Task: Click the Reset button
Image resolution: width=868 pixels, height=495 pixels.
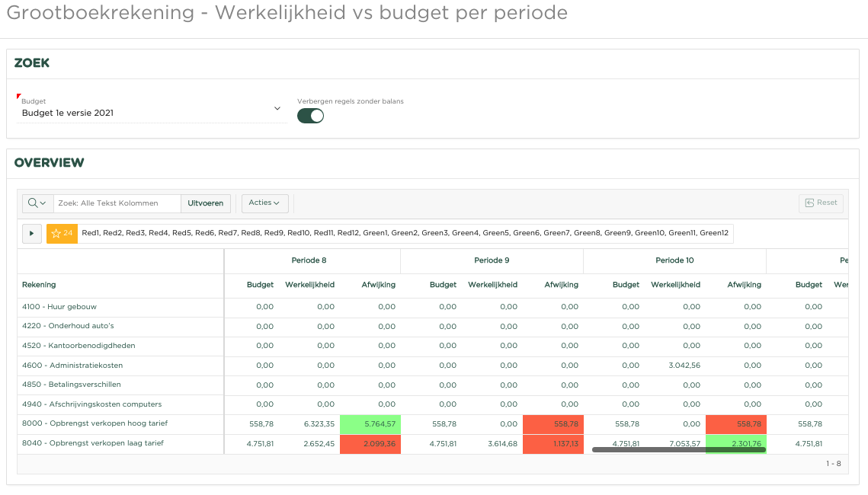Action: 821,203
